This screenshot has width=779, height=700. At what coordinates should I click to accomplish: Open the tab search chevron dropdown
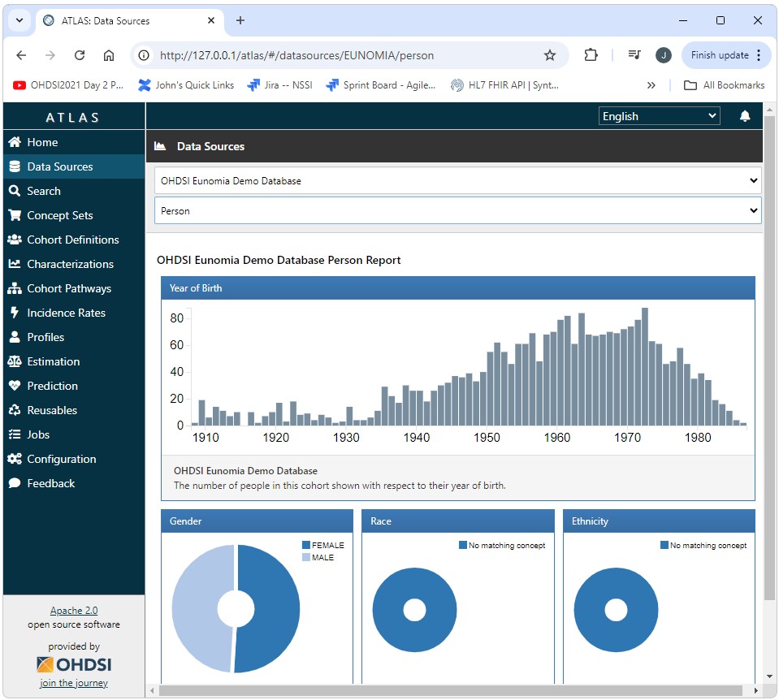(19, 20)
